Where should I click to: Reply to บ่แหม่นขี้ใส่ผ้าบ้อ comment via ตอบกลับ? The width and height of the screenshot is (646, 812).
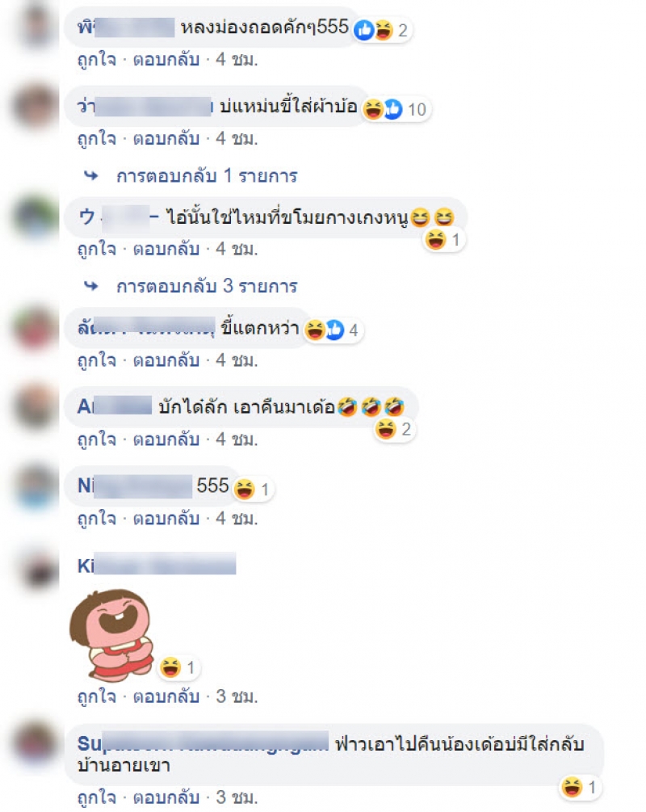[x=166, y=138]
